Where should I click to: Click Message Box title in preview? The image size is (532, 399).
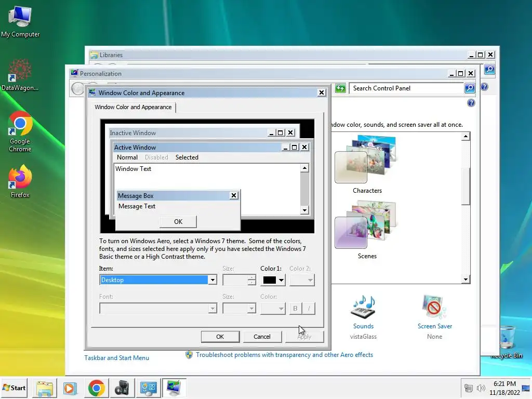tap(136, 196)
